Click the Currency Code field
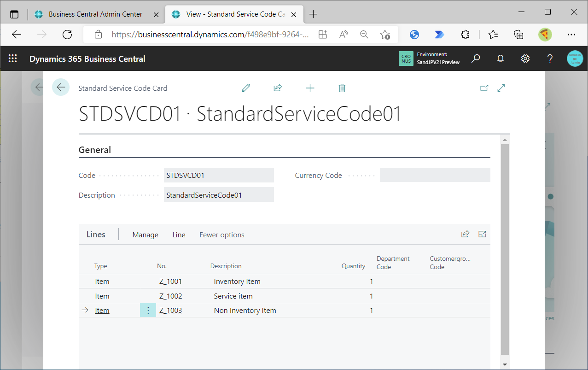 coord(435,175)
